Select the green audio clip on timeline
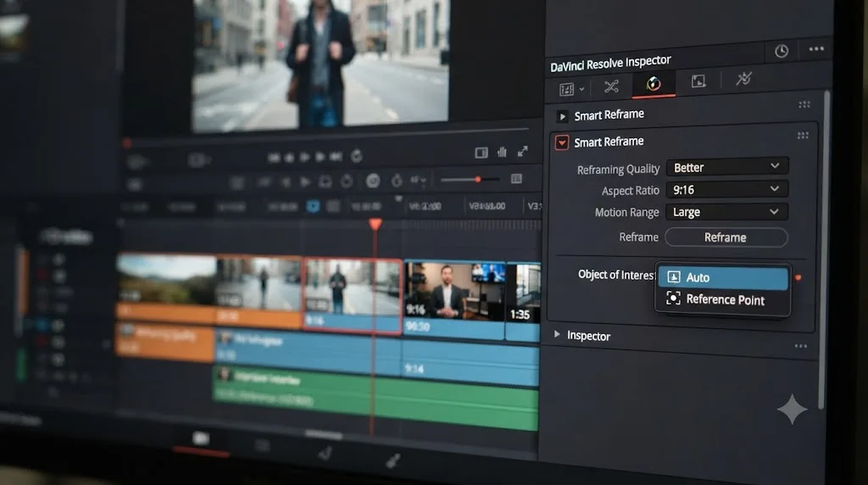868x485 pixels. pyautogui.click(x=376, y=399)
